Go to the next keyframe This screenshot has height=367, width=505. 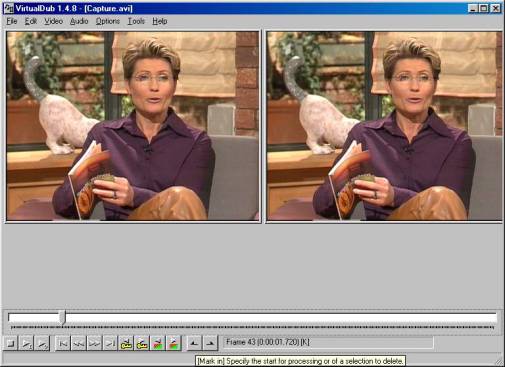coord(142,343)
